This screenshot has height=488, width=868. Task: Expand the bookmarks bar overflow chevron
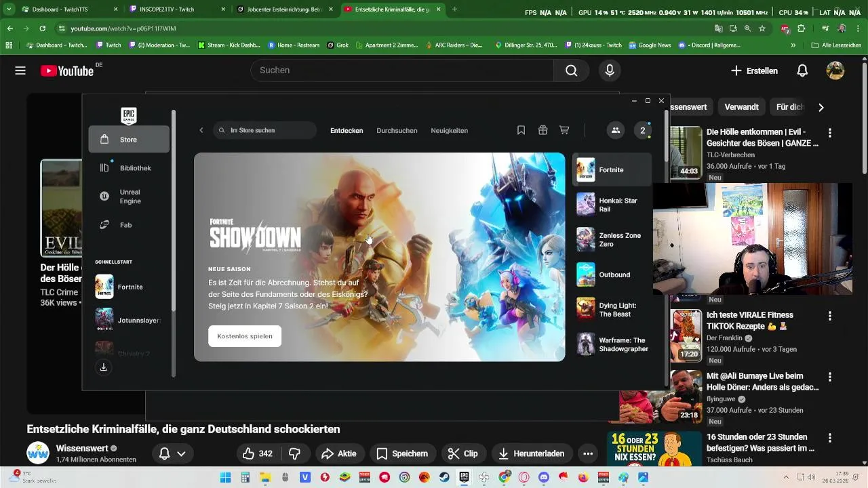point(793,45)
